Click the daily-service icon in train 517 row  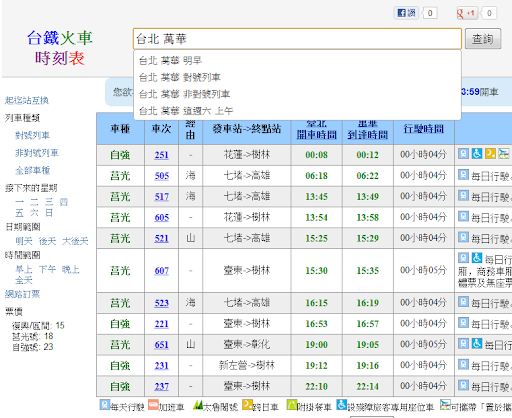click(x=463, y=195)
